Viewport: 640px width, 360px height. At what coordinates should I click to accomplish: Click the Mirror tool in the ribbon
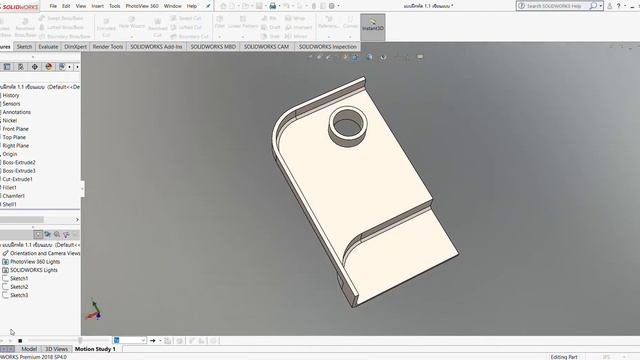pyautogui.click(x=296, y=36)
